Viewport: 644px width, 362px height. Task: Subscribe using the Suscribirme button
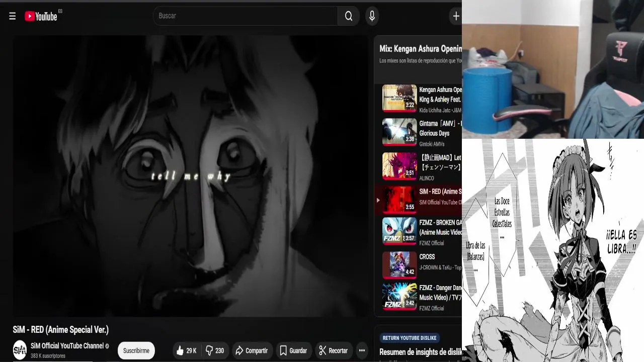(x=136, y=350)
